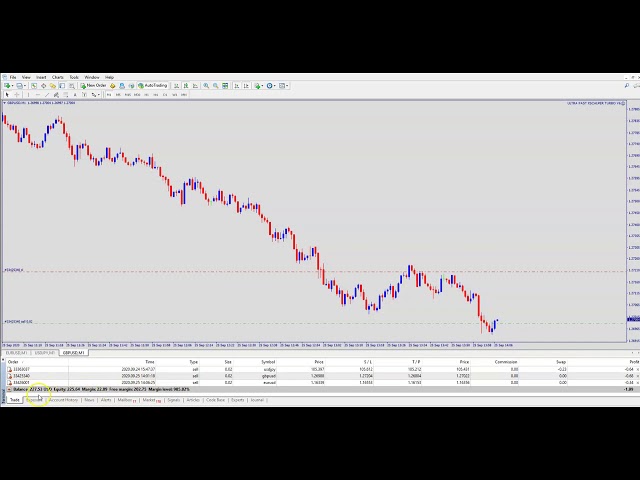
Task: Open the Account History terminal tab
Action: [x=63, y=400]
